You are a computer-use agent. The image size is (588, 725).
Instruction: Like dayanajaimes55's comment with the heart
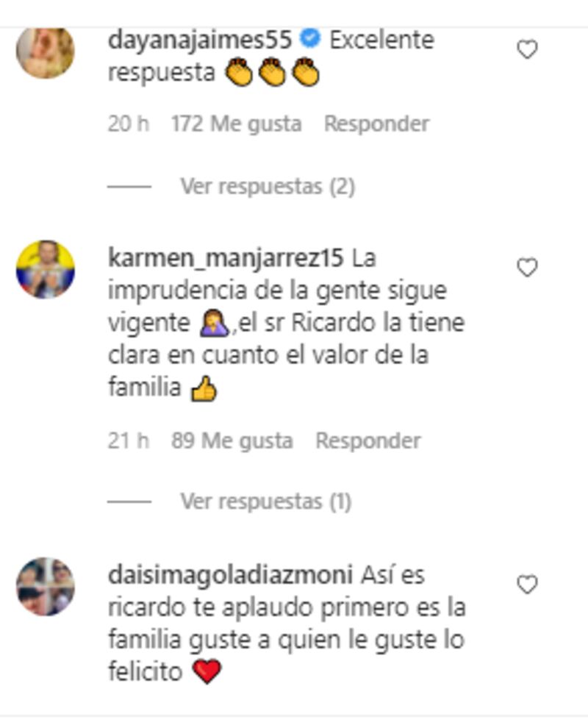[x=527, y=49]
